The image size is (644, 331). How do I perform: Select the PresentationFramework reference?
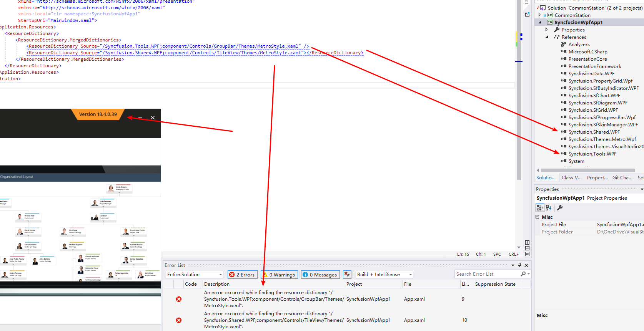point(595,66)
